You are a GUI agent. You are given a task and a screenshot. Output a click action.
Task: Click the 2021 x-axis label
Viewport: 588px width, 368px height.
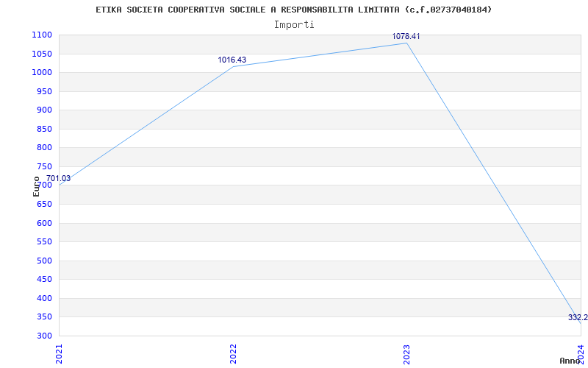(x=59, y=354)
